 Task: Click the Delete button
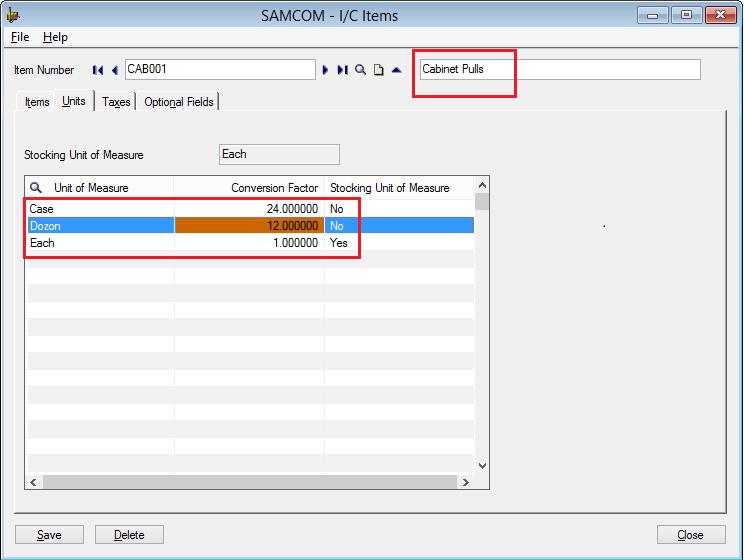point(129,535)
